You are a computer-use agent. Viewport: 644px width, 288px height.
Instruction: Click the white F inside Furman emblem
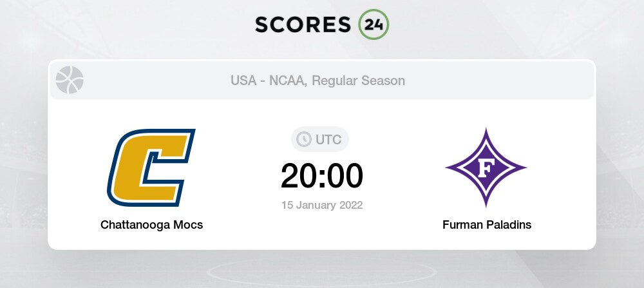coord(486,169)
